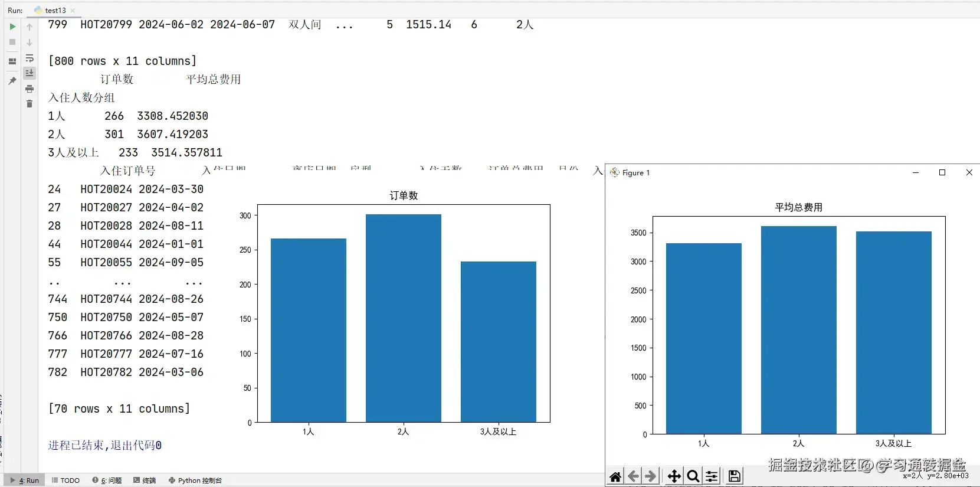Click order number HOT20777 in console
This screenshot has width=980, height=487.
point(106,354)
